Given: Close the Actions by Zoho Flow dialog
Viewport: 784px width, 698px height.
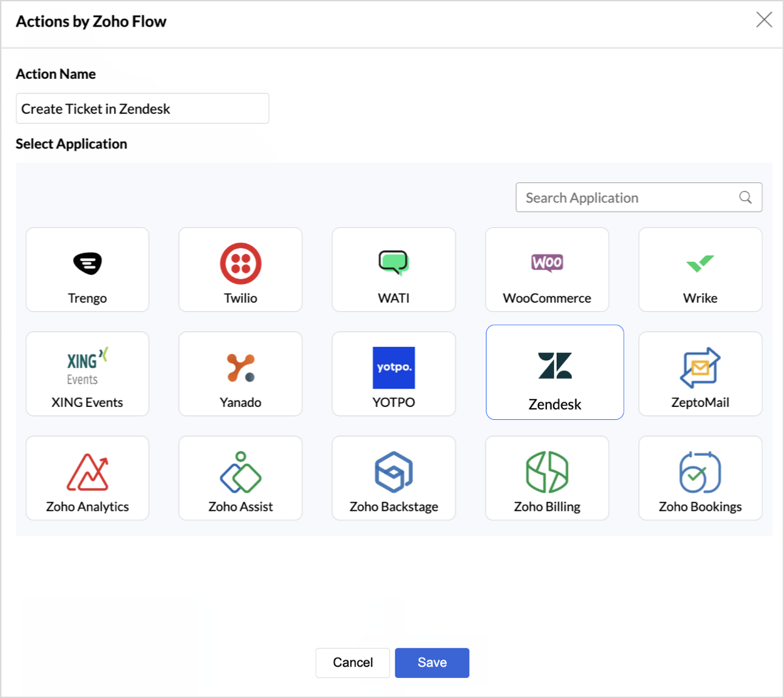Looking at the screenshot, I should click(764, 20).
